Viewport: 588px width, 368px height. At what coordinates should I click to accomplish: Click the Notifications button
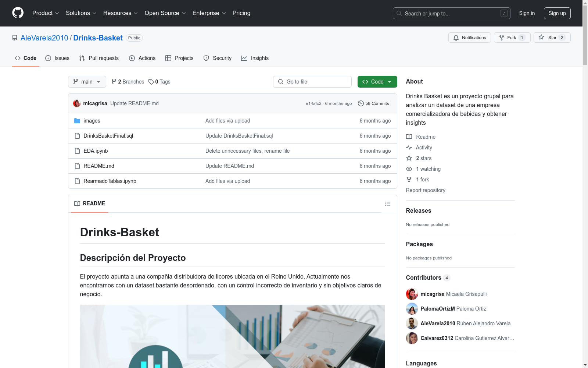(470, 38)
